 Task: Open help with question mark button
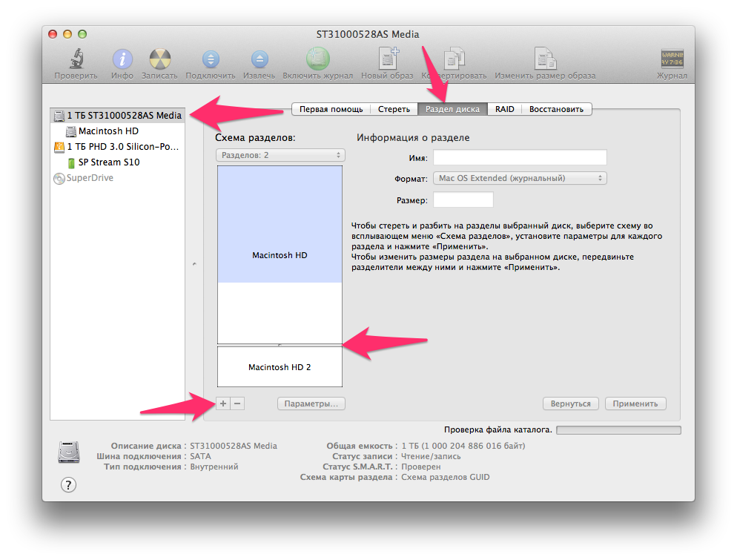[x=69, y=485]
